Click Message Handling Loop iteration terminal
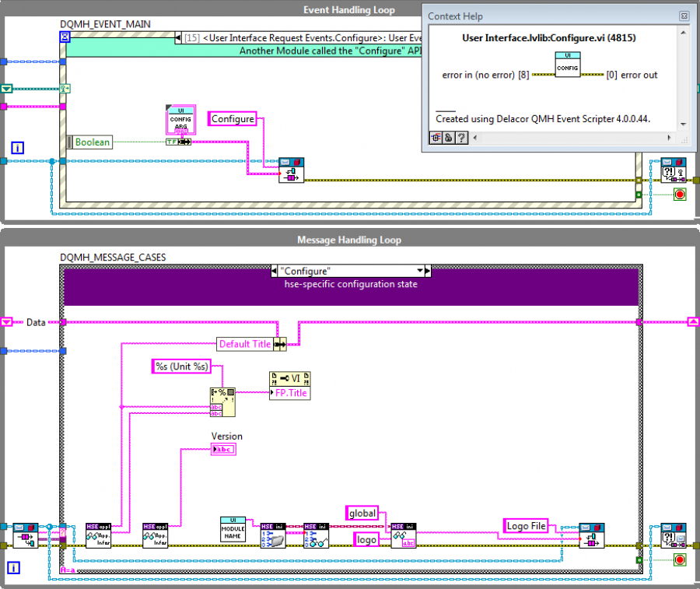Image resolution: width=700 pixels, height=589 pixels. pos(13,568)
